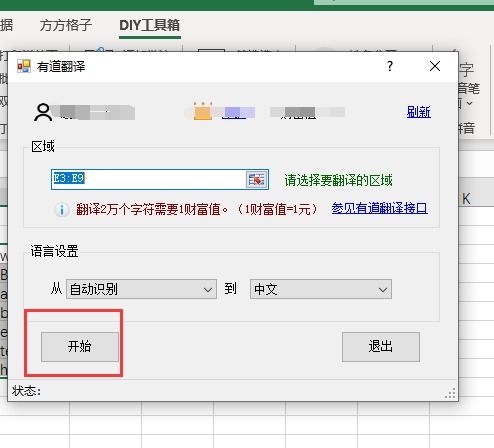Click the help question mark button
The width and height of the screenshot is (494, 448).
click(x=390, y=66)
